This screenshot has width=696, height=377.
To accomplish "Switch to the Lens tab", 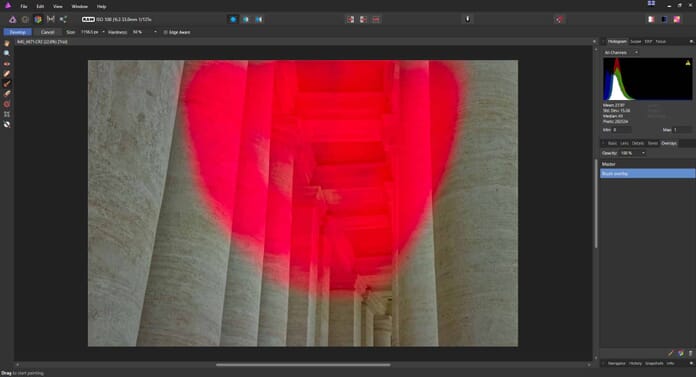I will [624, 143].
